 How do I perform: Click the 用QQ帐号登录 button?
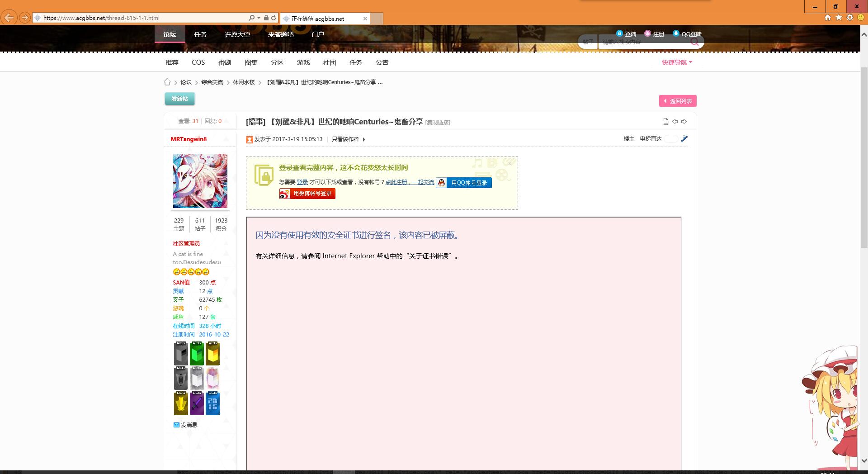[464, 183]
